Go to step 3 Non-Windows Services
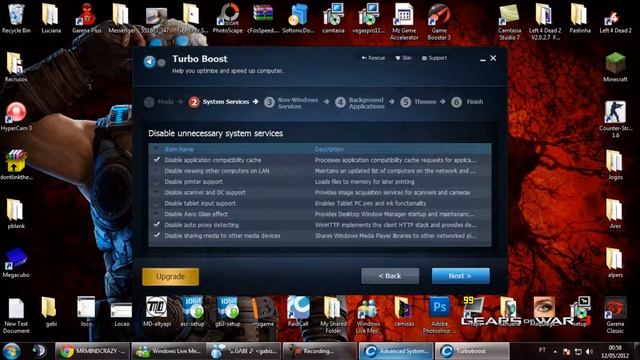This screenshot has width=640, height=360. pos(291,102)
